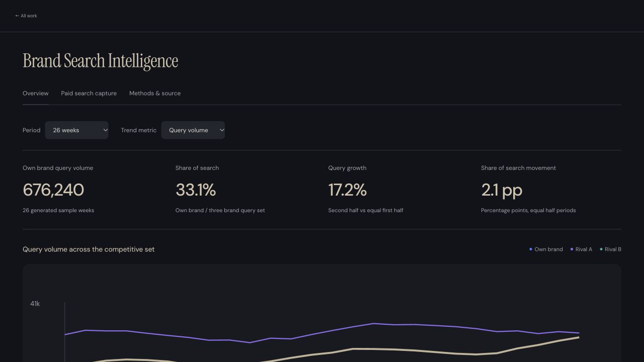Open the Methods & source tab
Screen dimensions: 644x362
click(155, 94)
